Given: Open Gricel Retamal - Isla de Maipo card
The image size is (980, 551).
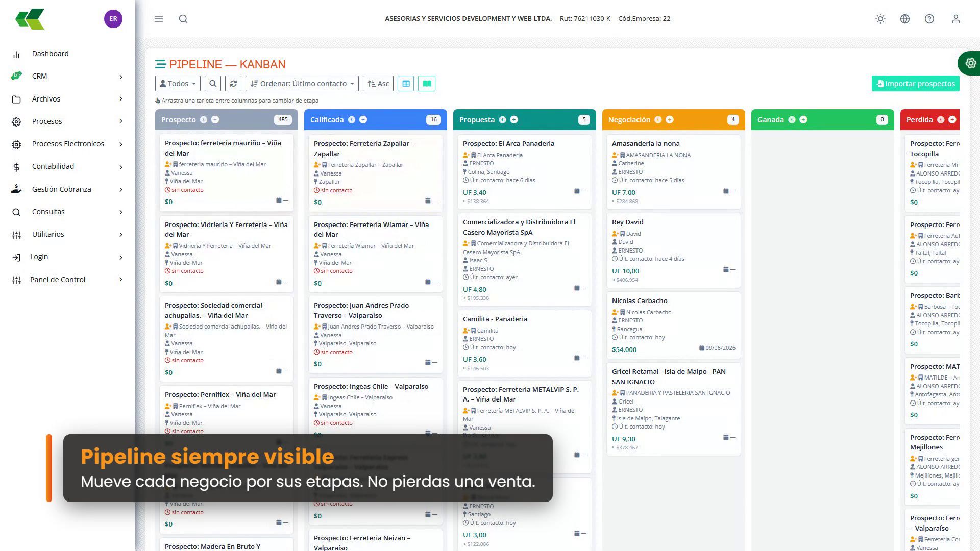Looking at the screenshot, I should pyautogui.click(x=673, y=409).
